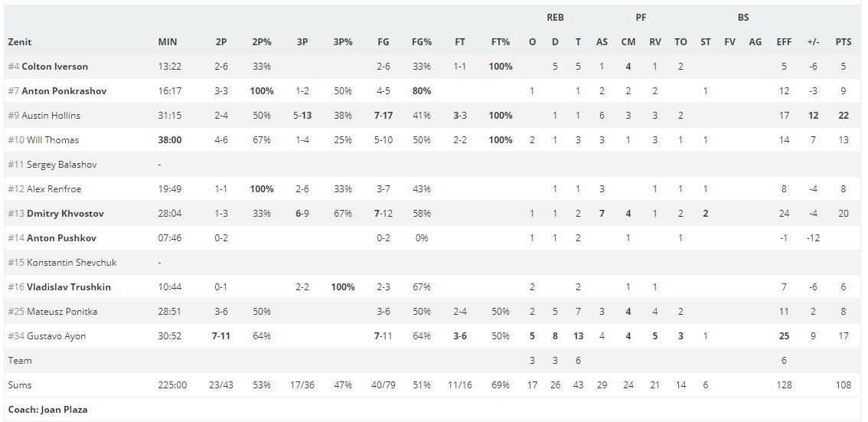868x422 pixels.
Task: Open Gustavo Ayon's player page
Action: (57, 336)
